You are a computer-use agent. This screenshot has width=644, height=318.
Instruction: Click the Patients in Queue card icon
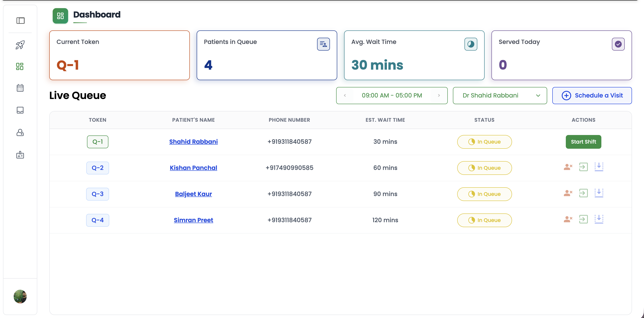(x=323, y=44)
